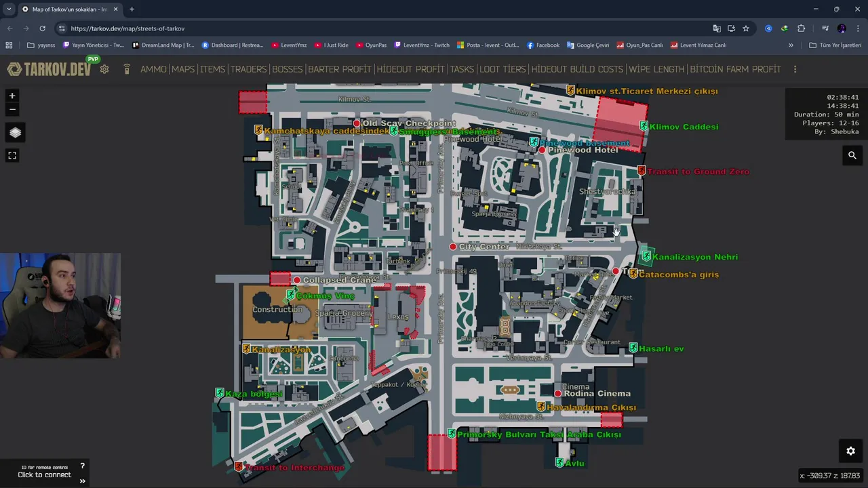
Task: Open remote control help question mark
Action: (82, 466)
